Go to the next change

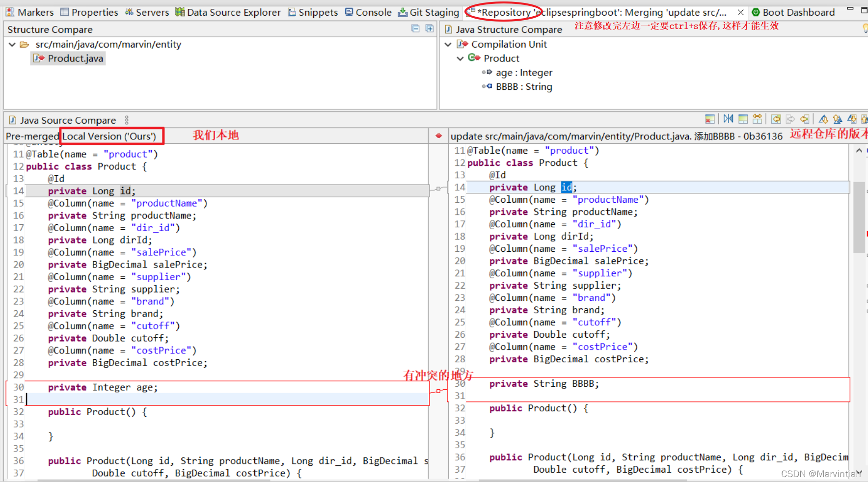[x=852, y=119]
